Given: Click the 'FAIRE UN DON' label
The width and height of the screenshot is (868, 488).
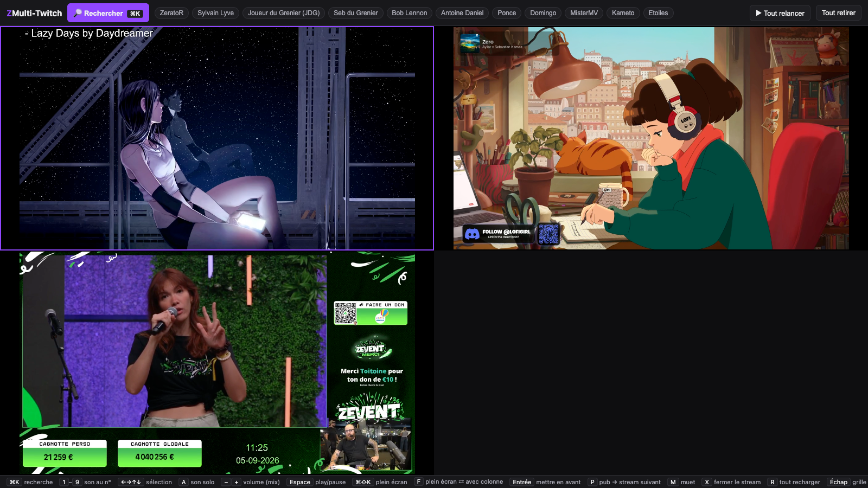Looking at the screenshot, I should click(385, 305).
